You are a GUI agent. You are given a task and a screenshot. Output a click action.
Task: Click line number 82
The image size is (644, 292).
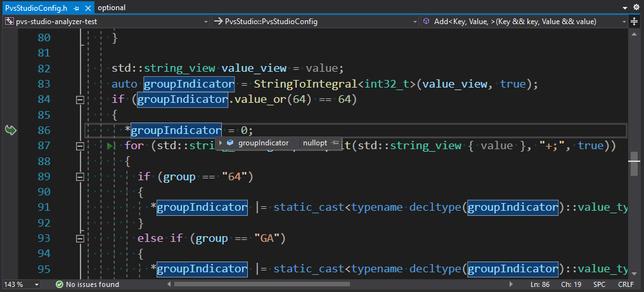point(44,69)
